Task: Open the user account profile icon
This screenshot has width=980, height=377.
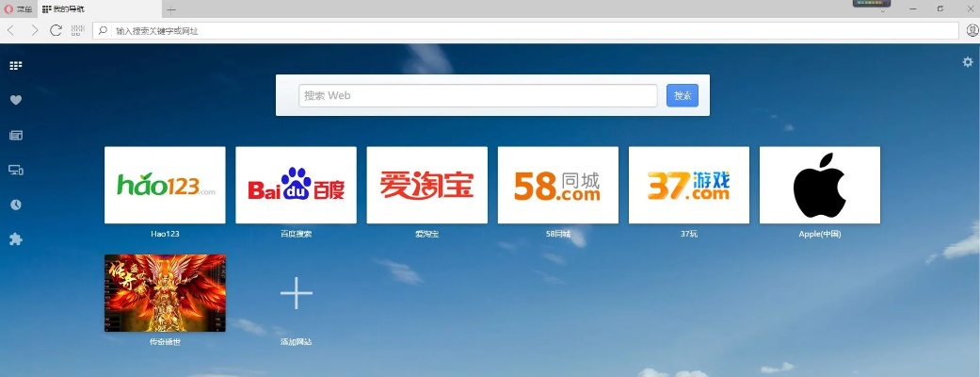Action: (972, 30)
